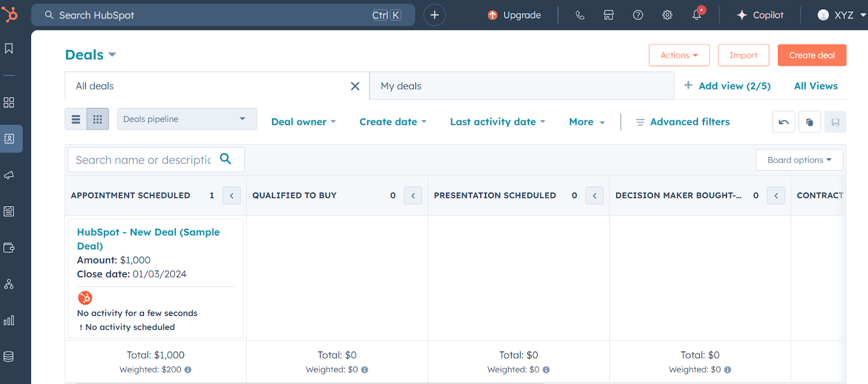868x384 pixels.
Task: Open the Actions dropdown button
Action: pyautogui.click(x=679, y=55)
